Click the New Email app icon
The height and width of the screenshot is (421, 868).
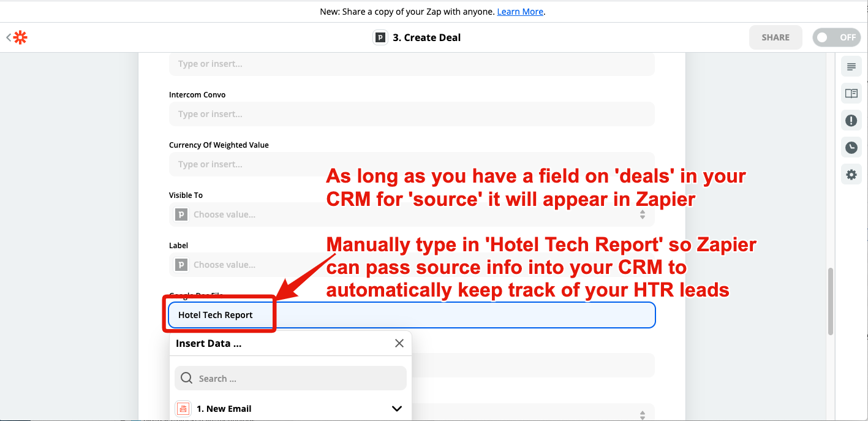point(183,409)
